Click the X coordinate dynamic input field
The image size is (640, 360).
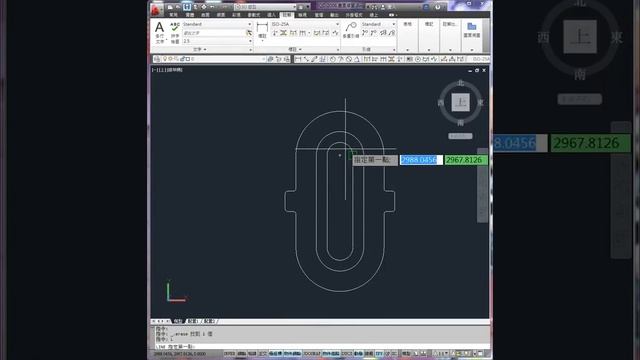pyautogui.click(x=421, y=160)
